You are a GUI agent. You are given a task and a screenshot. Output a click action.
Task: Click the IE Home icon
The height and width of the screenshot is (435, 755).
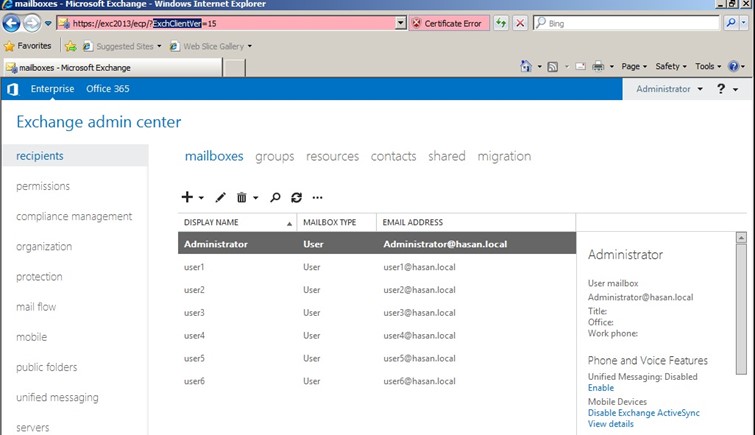(526, 66)
